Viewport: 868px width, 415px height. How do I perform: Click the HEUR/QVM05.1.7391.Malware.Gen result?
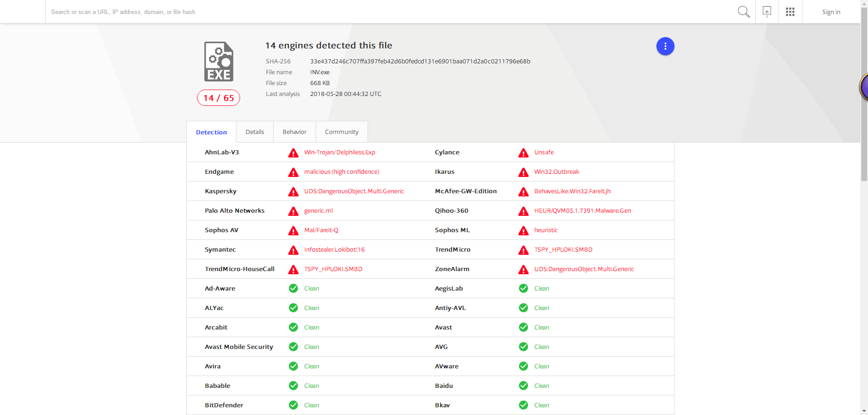(582, 210)
